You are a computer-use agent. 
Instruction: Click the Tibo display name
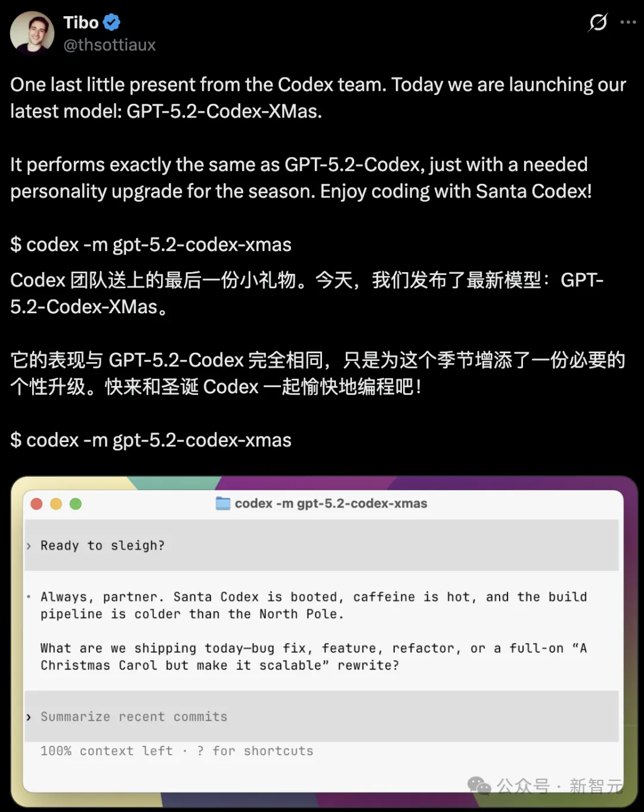point(81,23)
